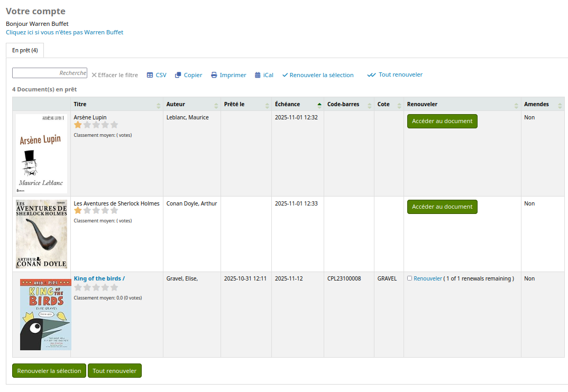568x392 pixels.
Task: Click Renouveler la sélection checkmark in toolbar
Action: tap(285, 75)
